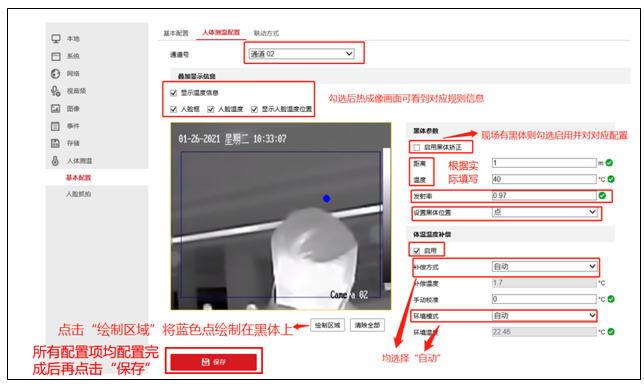Open the 存储 storage icon in sidebar
The height and width of the screenshot is (390, 644).
pyautogui.click(x=55, y=143)
